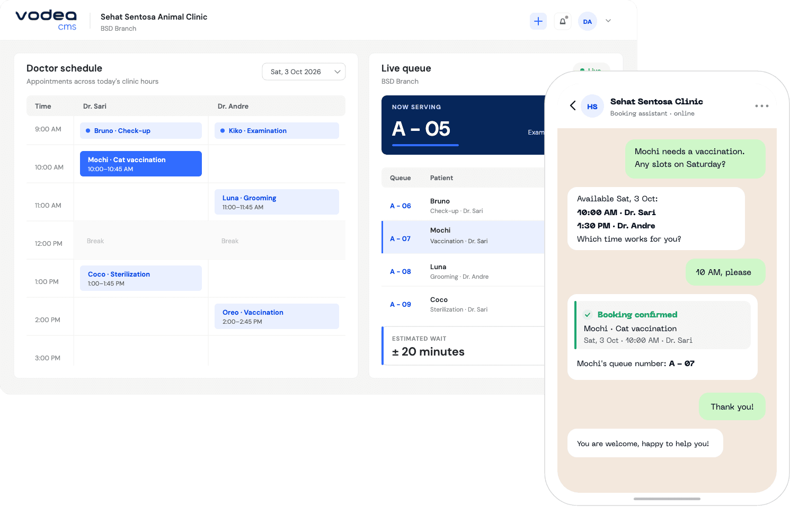The height and width of the screenshot is (532, 790).
Task: Select queue row A - 08 Luna
Action: (x=463, y=271)
